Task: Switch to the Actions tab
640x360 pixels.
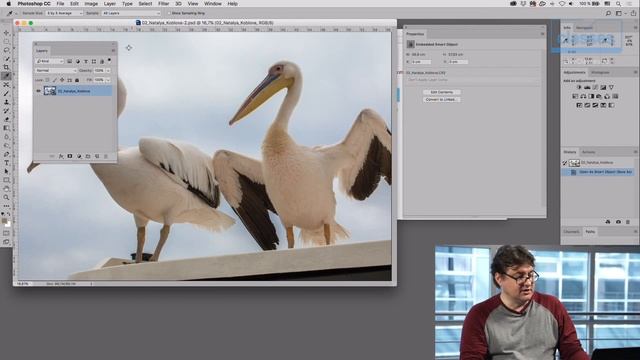Action: click(588, 152)
